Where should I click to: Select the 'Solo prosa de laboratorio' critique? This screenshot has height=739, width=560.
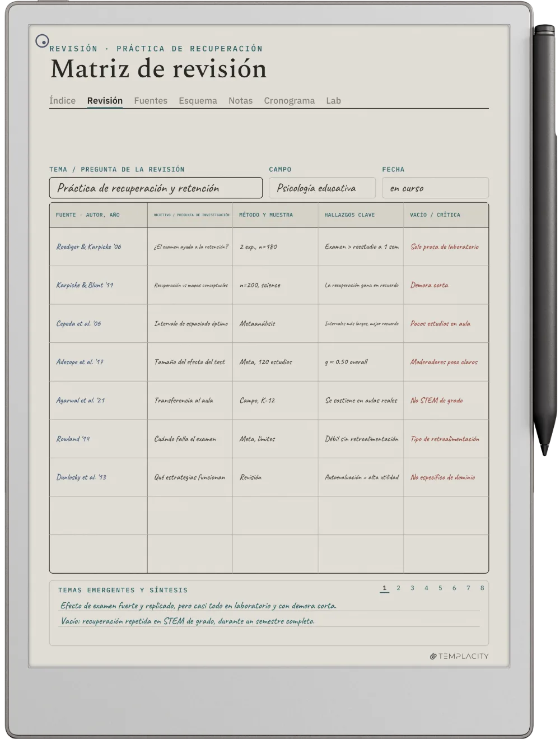446,247
